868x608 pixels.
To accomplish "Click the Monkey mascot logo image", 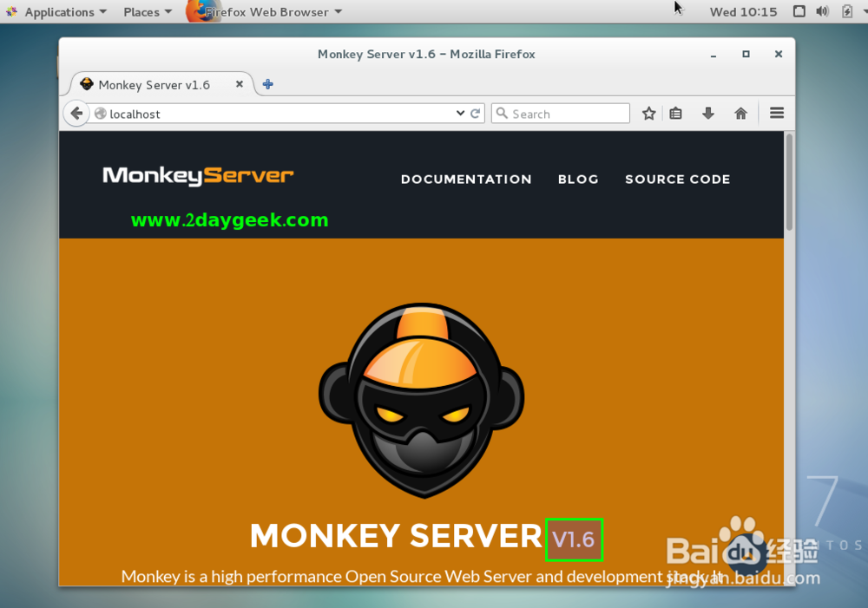I will coord(422,400).
